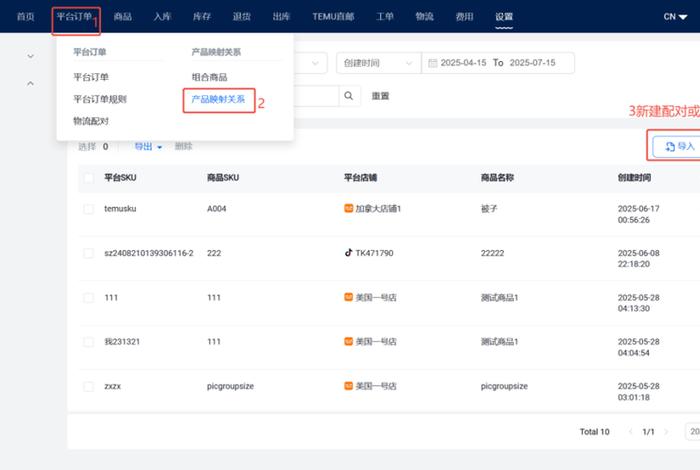Open the 平台订单 top menu
The width and height of the screenshot is (700, 470).
(x=74, y=17)
